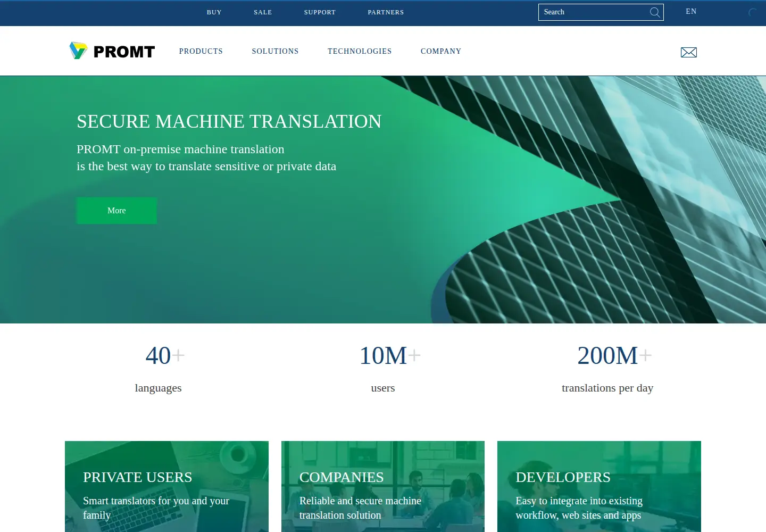This screenshot has height=532, width=766.
Task: Click the green More button
Action: click(116, 211)
